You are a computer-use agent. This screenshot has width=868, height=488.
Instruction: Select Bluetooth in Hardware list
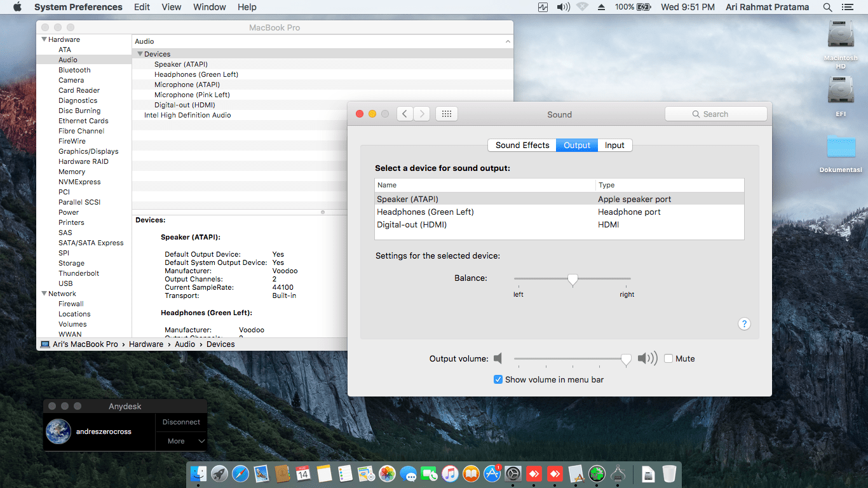tap(74, 70)
